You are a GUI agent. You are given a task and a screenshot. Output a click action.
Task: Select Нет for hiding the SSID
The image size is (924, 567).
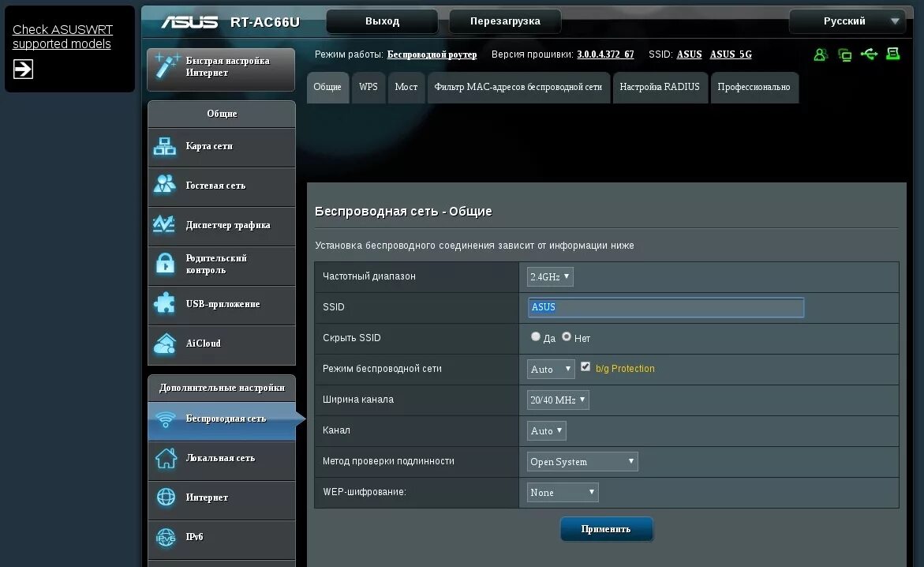point(567,336)
